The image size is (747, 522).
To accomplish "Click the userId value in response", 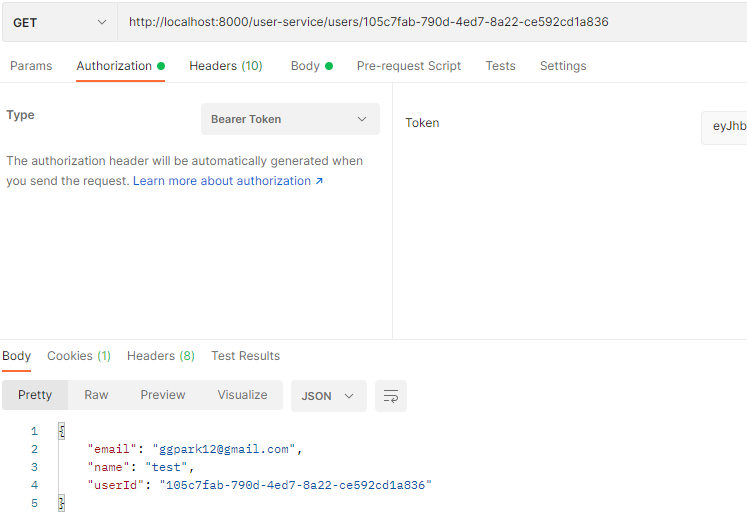I will (x=295, y=485).
